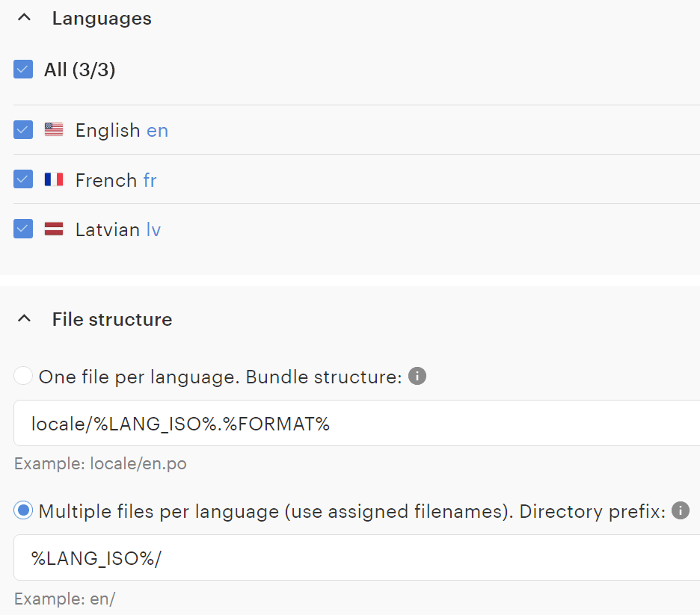Click the File structure section heading
The height and width of the screenshot is (615, 700).
pyautogui.click(x=112, y=319)
